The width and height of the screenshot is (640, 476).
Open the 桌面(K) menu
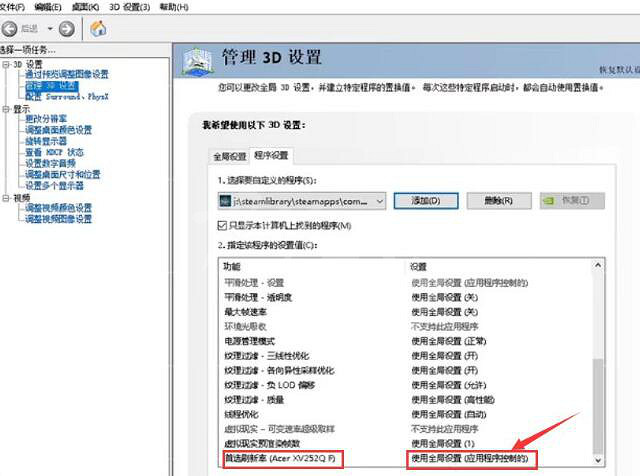(x=85, y=7)
